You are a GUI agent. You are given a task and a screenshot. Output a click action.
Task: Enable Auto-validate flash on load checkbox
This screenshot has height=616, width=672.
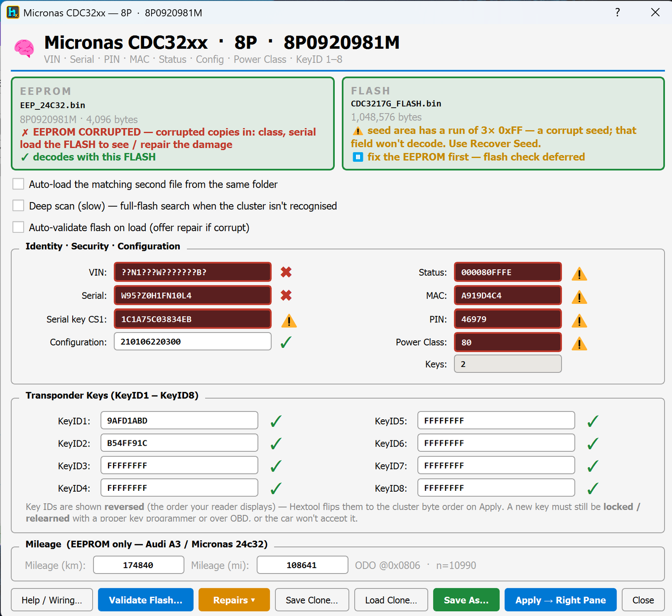click(18, 227)
